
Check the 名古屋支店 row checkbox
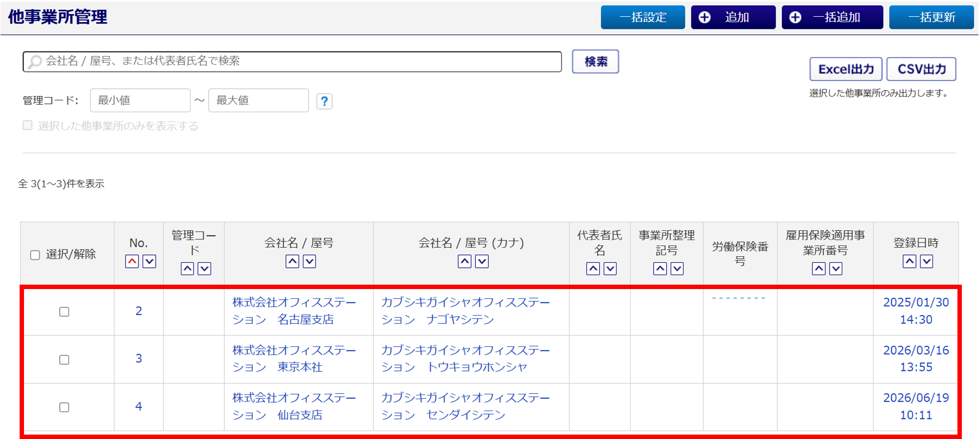(64, 312)
